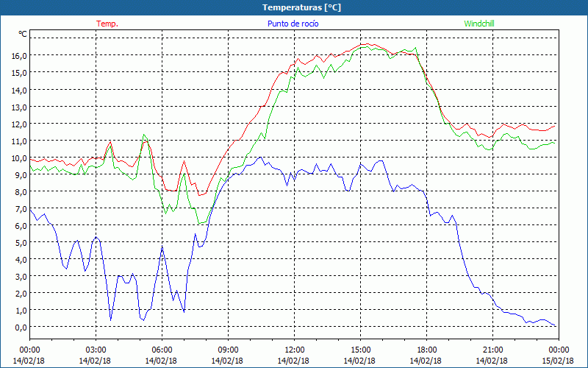Click the 06:00 time axis label
This screenshot has width=588, height=368.
pos(162,350)
